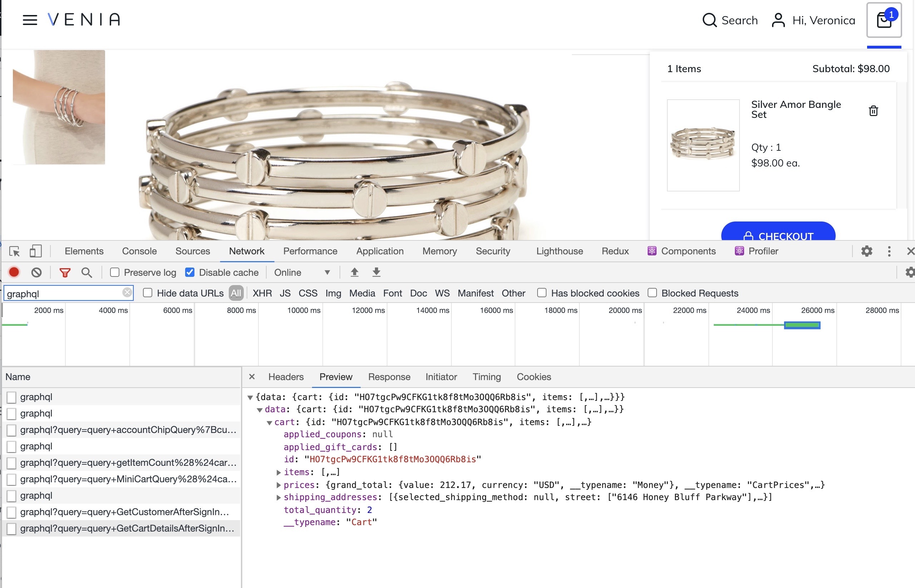Click the Console tab in DevTools

pyautogui.click(x=139, y=251)
